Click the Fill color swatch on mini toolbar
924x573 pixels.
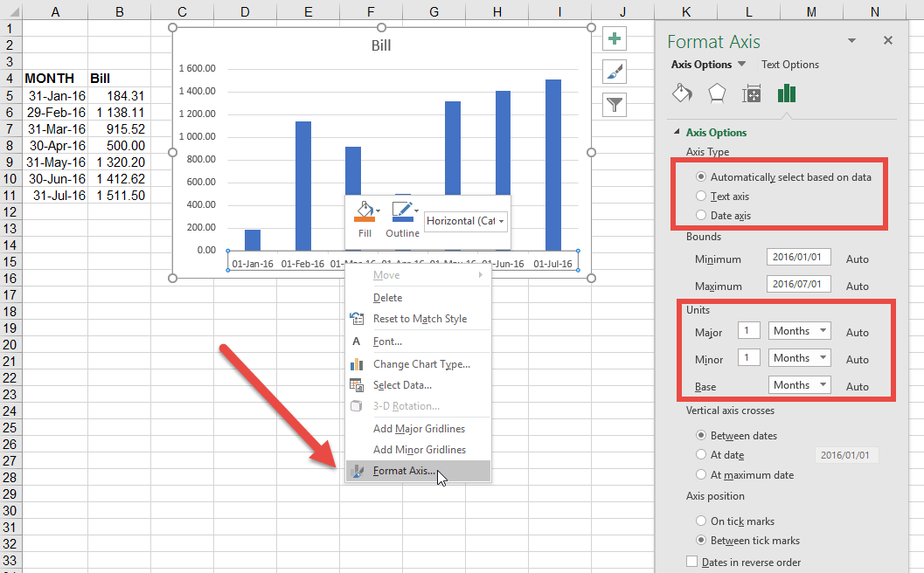(366, 210)
